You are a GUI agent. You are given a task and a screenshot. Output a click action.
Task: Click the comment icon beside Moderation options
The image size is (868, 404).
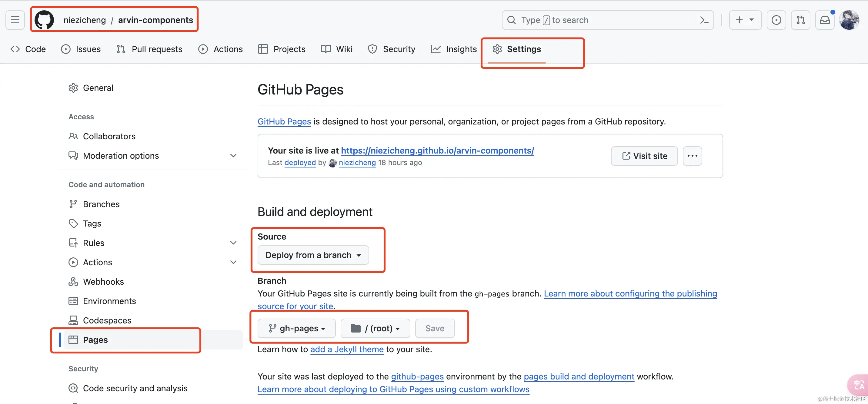(x=73, y=156)
